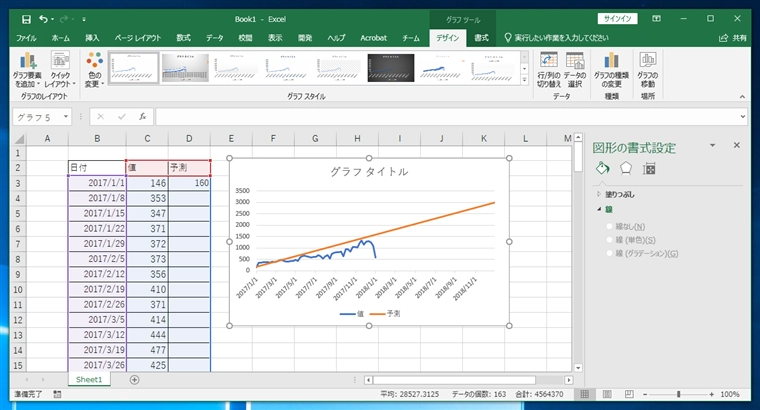Switch to the 挿入 tab
760x410 pixels.
pyautogui.click(x=92, y=38)
